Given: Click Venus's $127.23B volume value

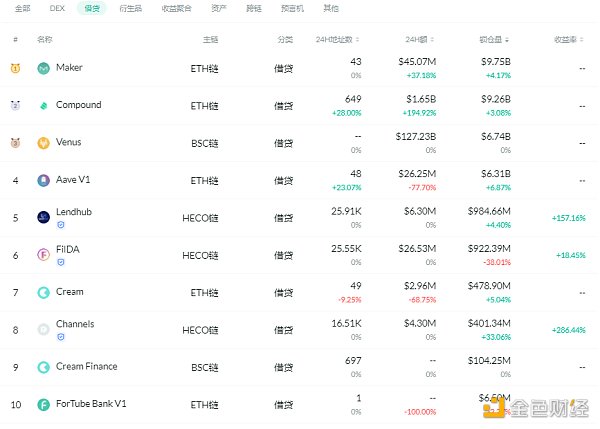Looking at the screenshot, I should click(x=416, y=137).
